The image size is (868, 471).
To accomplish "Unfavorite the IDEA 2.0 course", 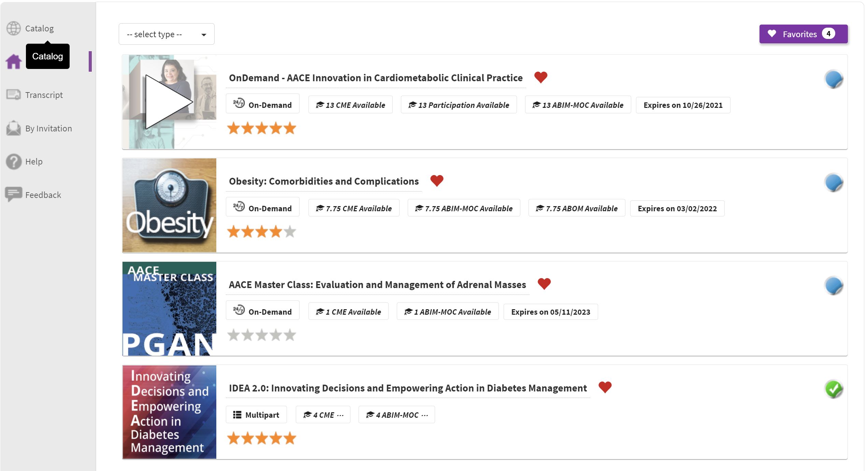I will 605,387.
